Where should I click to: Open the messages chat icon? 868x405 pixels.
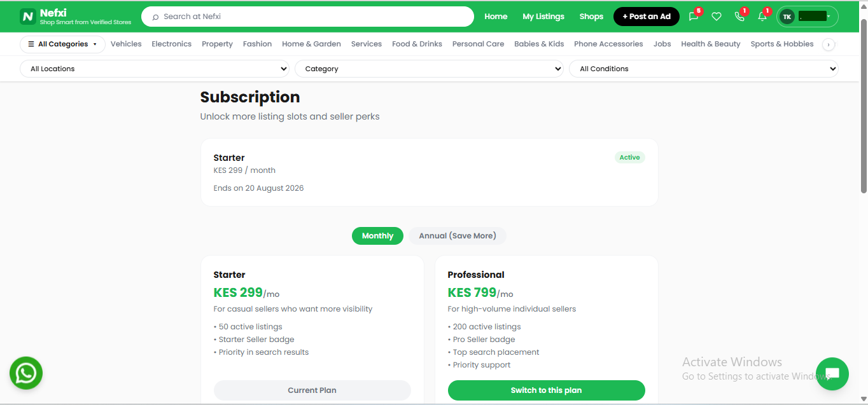tap(694, 17)
